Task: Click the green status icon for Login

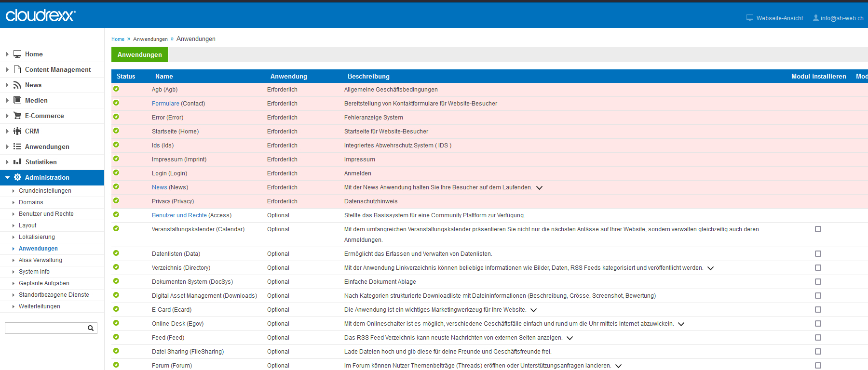Action: [116, 172]
